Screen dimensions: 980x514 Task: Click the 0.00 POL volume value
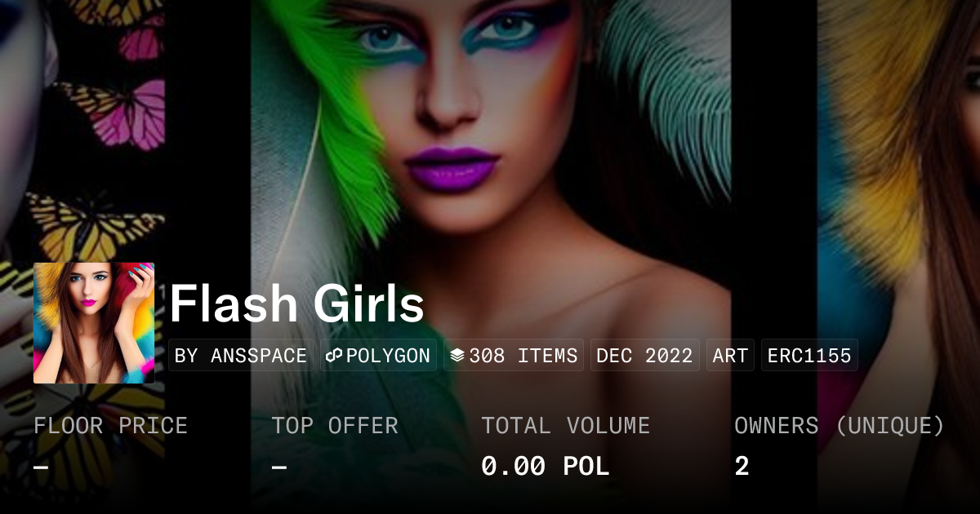(x=546, y=467)
